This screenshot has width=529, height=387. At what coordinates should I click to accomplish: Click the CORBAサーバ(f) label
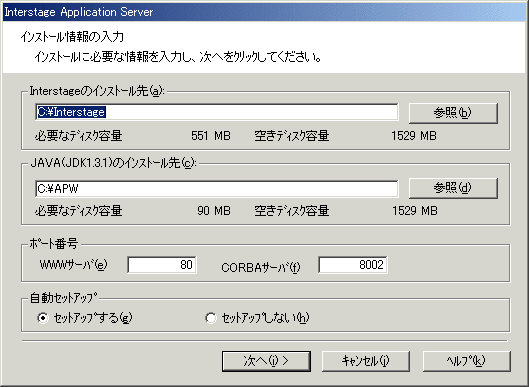click(261, 268)
